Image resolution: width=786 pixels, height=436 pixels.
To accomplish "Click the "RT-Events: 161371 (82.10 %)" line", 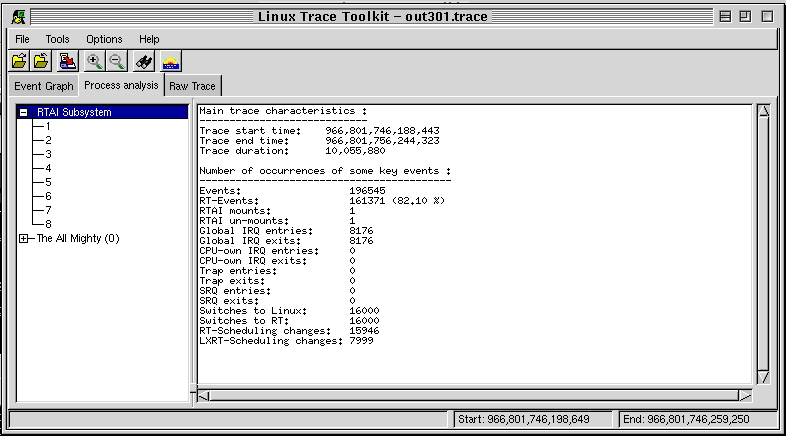I will pos(322,201).
